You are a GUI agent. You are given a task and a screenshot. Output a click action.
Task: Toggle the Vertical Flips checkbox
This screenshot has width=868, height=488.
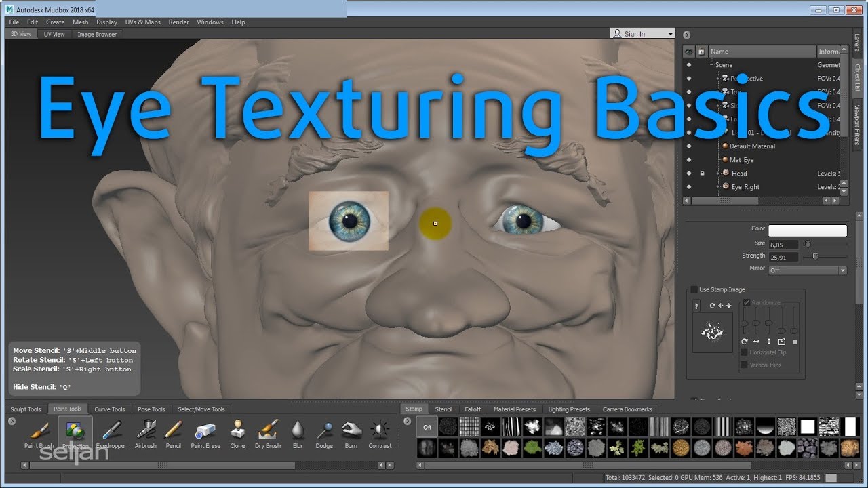tap(744, 365)
